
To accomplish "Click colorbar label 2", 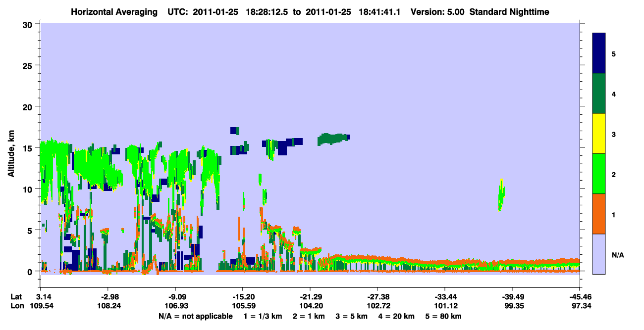I will point(613,174).
